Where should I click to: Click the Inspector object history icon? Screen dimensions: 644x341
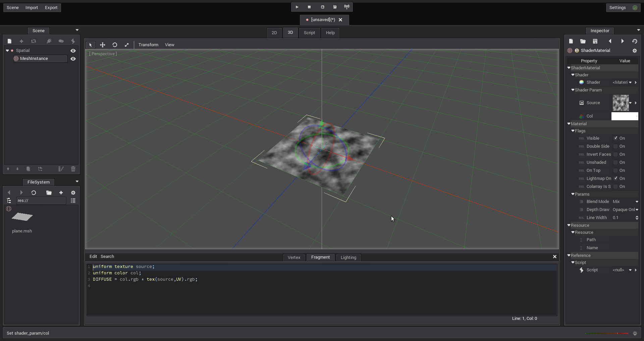[635, 41]
